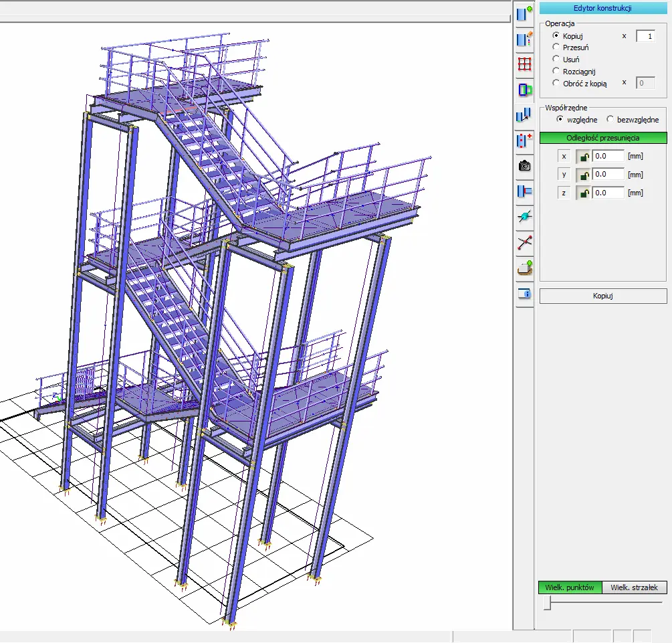Click the camera snapshot icon

(524, 165)
